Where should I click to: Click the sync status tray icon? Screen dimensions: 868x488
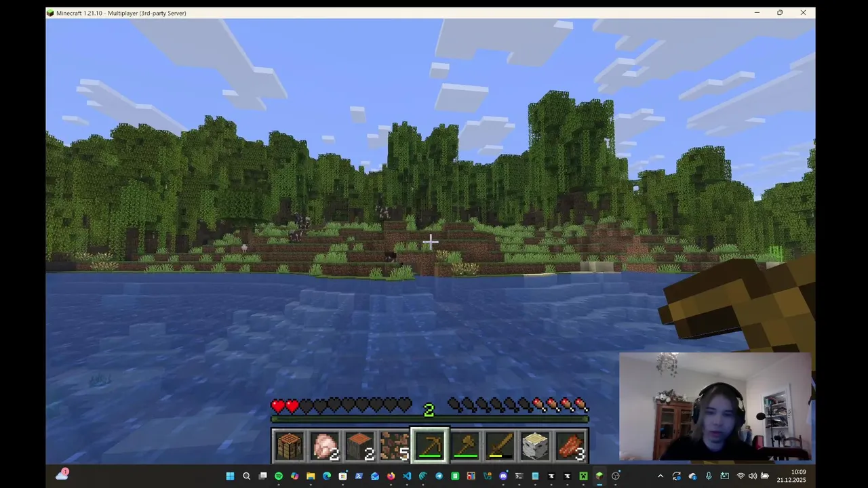click(x=676, y=476)
